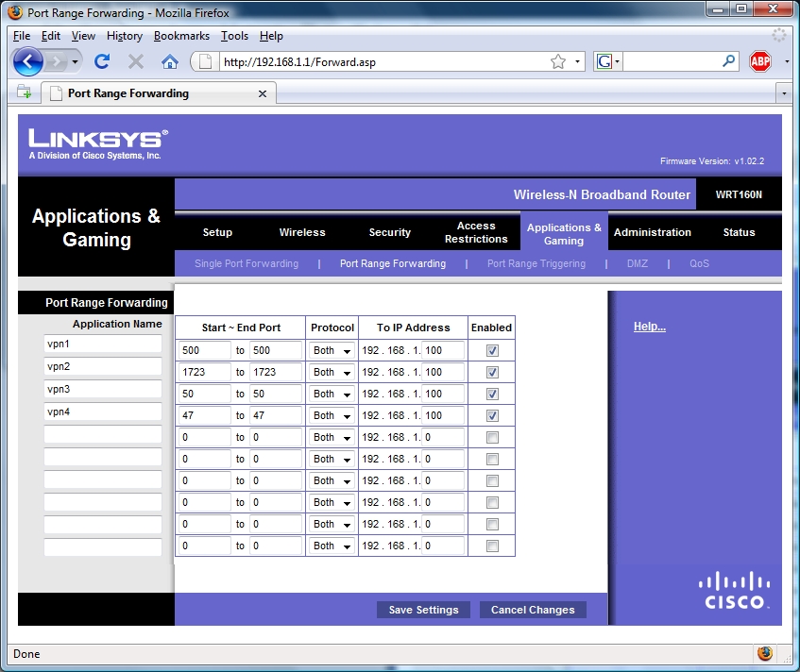Open the Edit menu
Image resolution: width=800 pixels, height=672 pixels.
tap(50, 36)
